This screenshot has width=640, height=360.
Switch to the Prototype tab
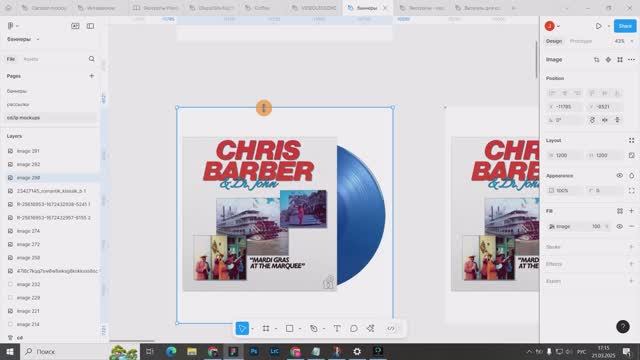coord(581,41)
